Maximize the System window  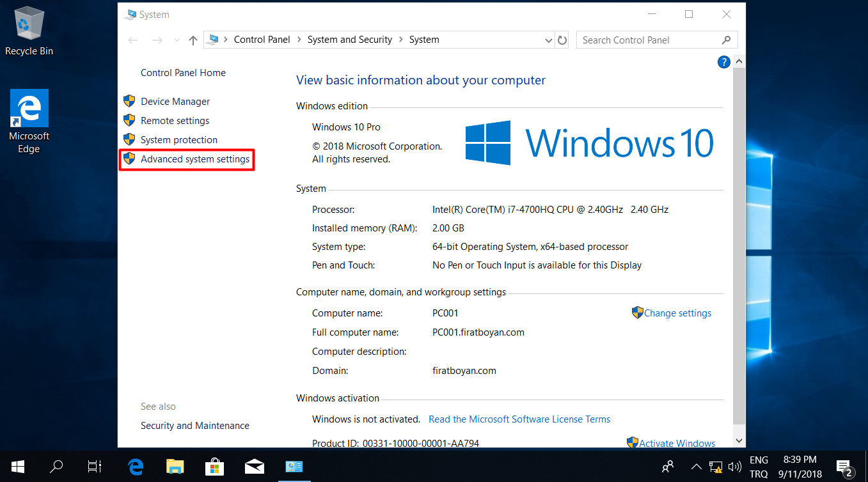689,14
